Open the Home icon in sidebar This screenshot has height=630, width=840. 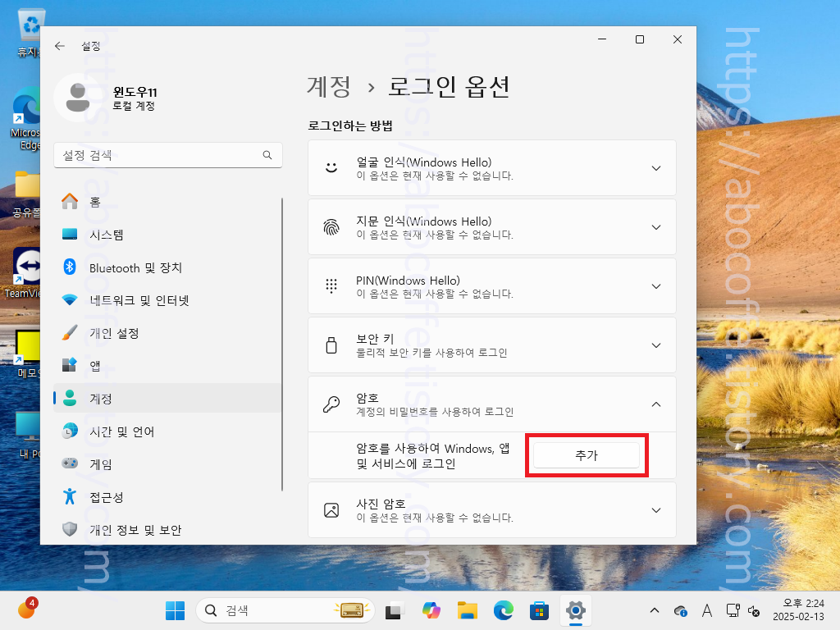point(70,202)
